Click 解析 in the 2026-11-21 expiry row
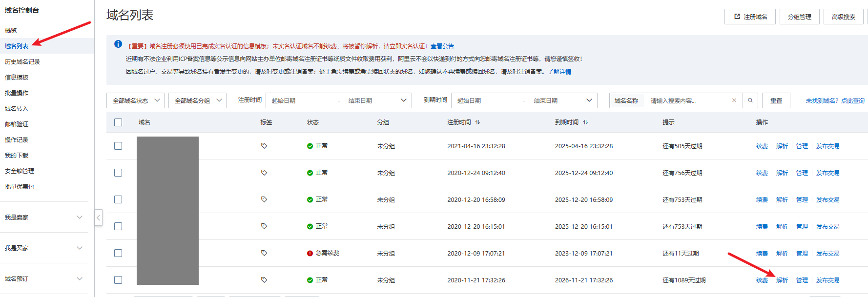Image resolution: width=868 pixels, height=297 pixels. click(782, 280)
